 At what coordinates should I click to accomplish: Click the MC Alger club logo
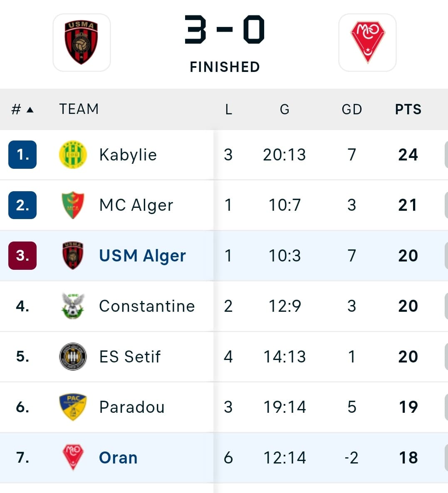point(73,205)
